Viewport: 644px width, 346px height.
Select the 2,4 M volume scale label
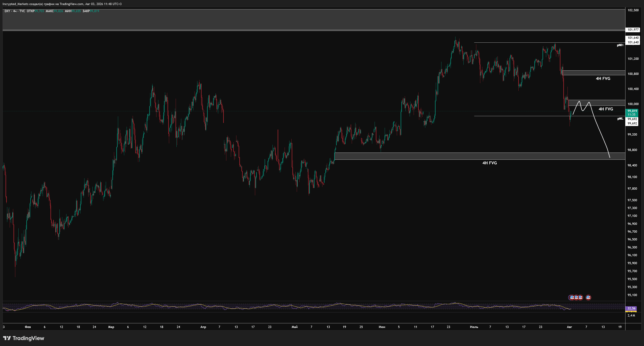point(631,315)
